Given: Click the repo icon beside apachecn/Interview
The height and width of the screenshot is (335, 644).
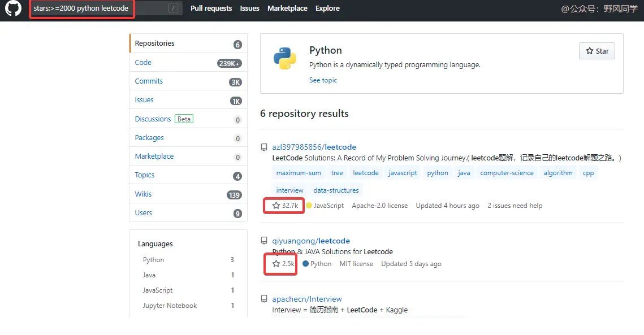Looking at the screenshot, I should (x=264, y=299).
